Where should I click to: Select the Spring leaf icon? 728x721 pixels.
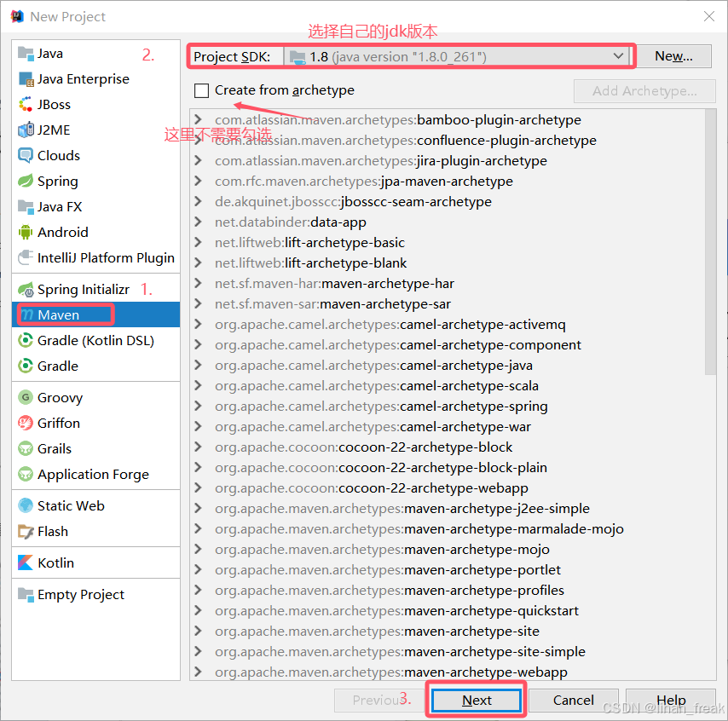coord(26,182)
